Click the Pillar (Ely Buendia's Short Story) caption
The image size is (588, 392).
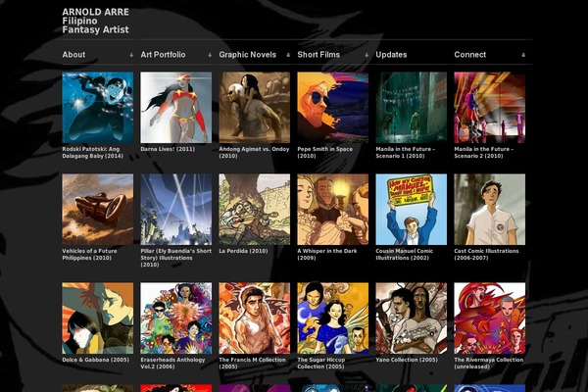coord(175,258)
